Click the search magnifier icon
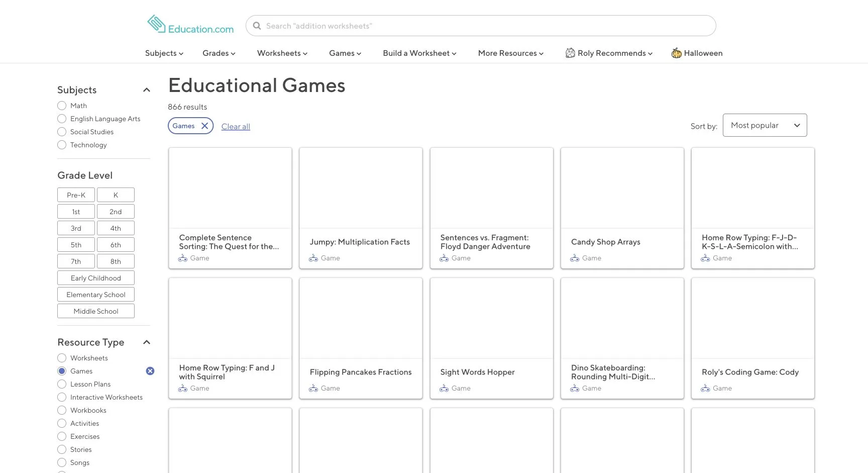The image size is (868, 473). [x=257, y=26]
